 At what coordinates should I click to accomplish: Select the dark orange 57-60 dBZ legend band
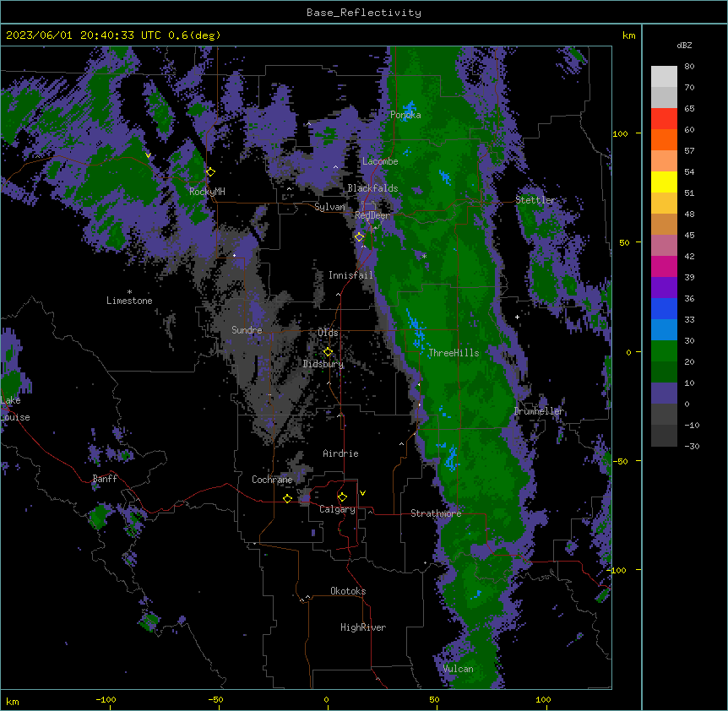coord(664,139)
